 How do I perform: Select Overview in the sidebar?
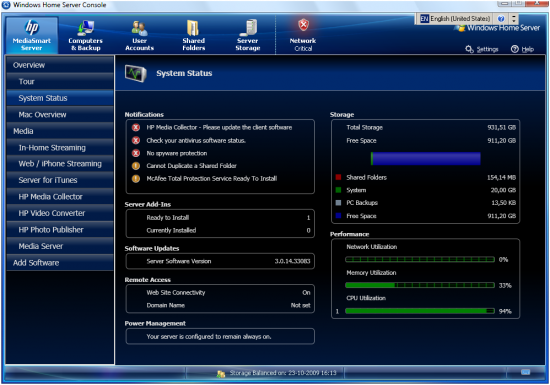pos(60,65)
